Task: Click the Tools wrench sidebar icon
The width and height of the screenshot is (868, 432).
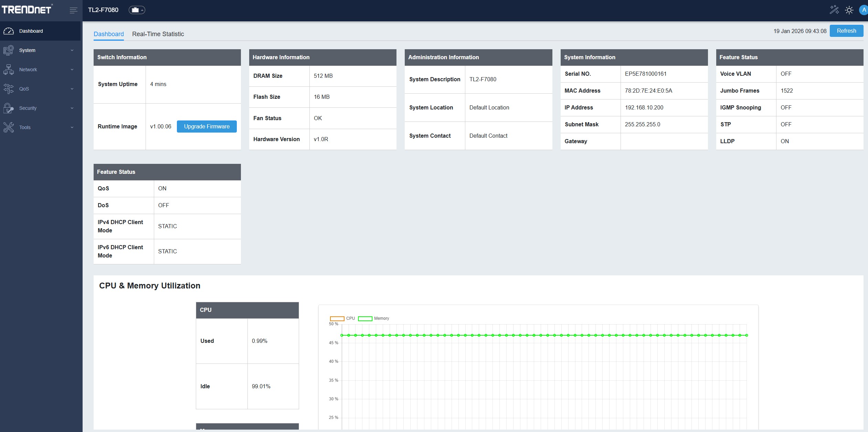Action: point(9,127)
